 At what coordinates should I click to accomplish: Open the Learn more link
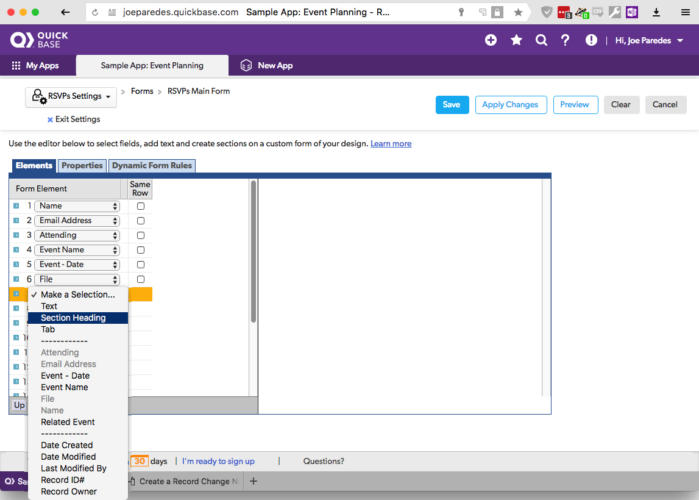(391, 144)
